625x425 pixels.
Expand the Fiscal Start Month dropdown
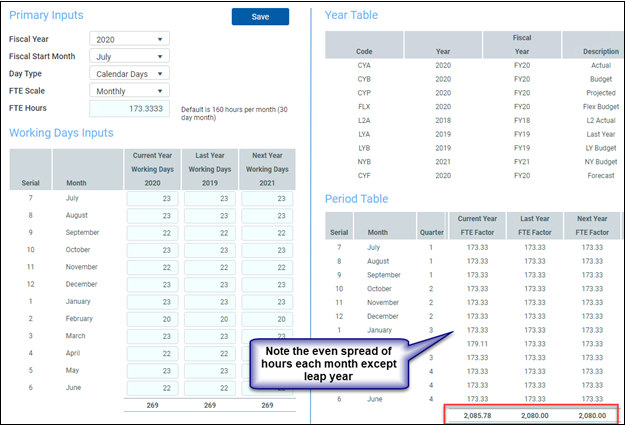[x=129, y=56]
